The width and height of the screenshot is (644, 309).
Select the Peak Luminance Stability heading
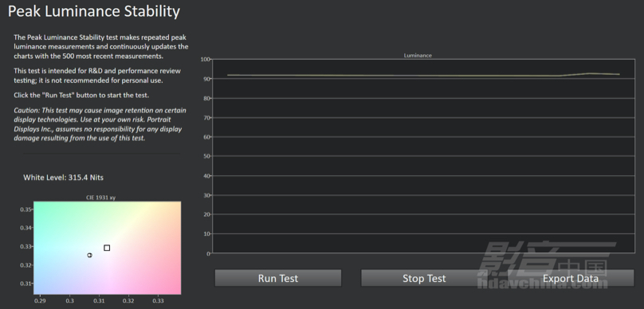pyautogui.click(x=93, y=11)
